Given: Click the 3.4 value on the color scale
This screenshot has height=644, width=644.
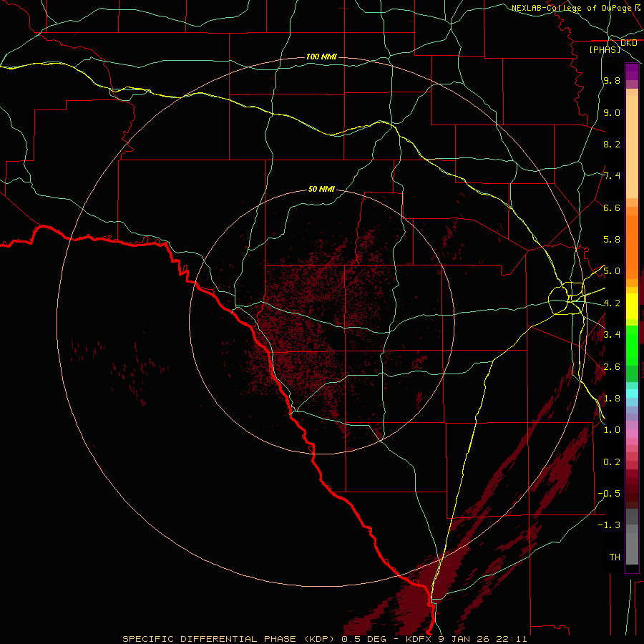Looking at the screenshot, I should (x=612, y=335).
